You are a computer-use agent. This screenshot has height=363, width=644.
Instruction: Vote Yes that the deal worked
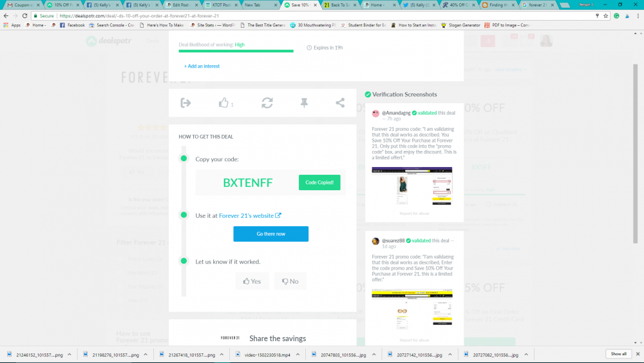[x=252, y=281]
